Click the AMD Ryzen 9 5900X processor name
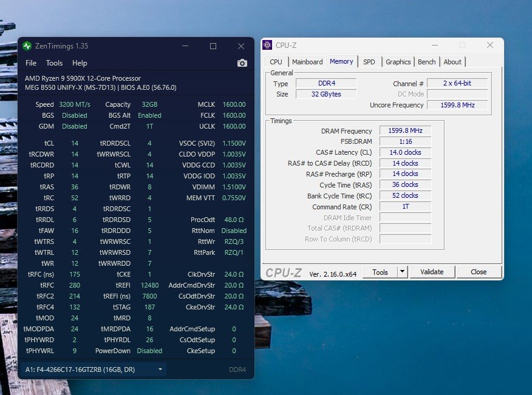The height and width of the screenshot is (395, 532). (x=83, y=78)
